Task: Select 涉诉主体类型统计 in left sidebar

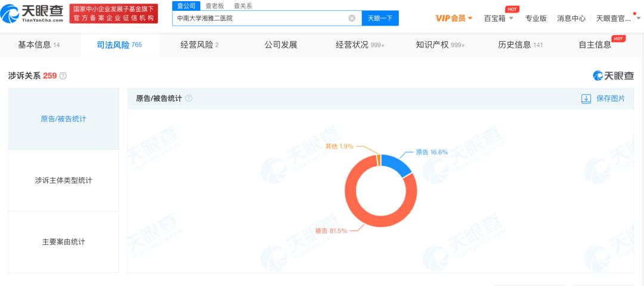Action: [x=64, y=180]
